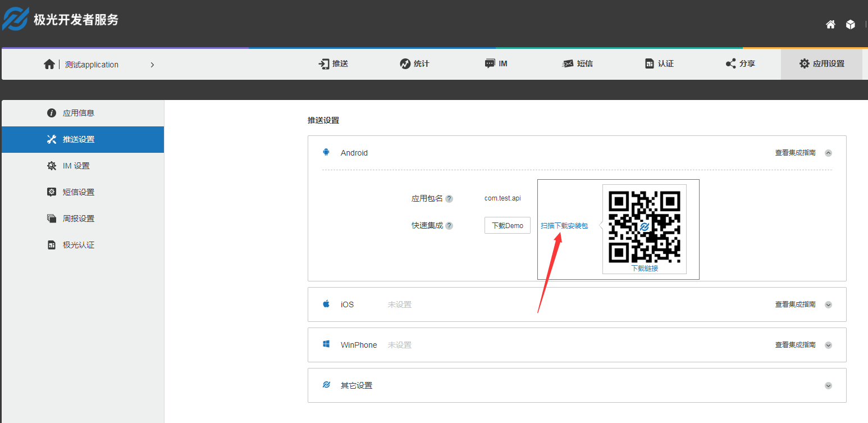This screenshot has height=423, width=868.
Task: Click the 扫描下载安装包 link
Action: click(x=564, y=226)
